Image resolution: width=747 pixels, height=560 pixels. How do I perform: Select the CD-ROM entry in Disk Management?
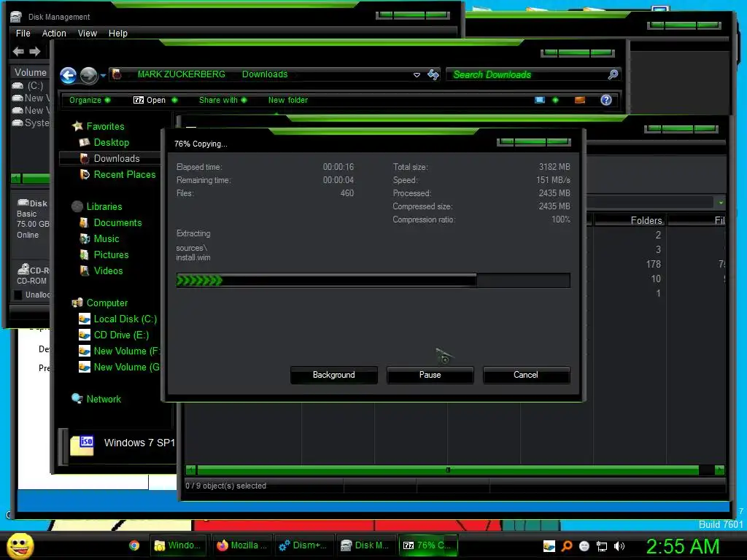pos(32,275)
